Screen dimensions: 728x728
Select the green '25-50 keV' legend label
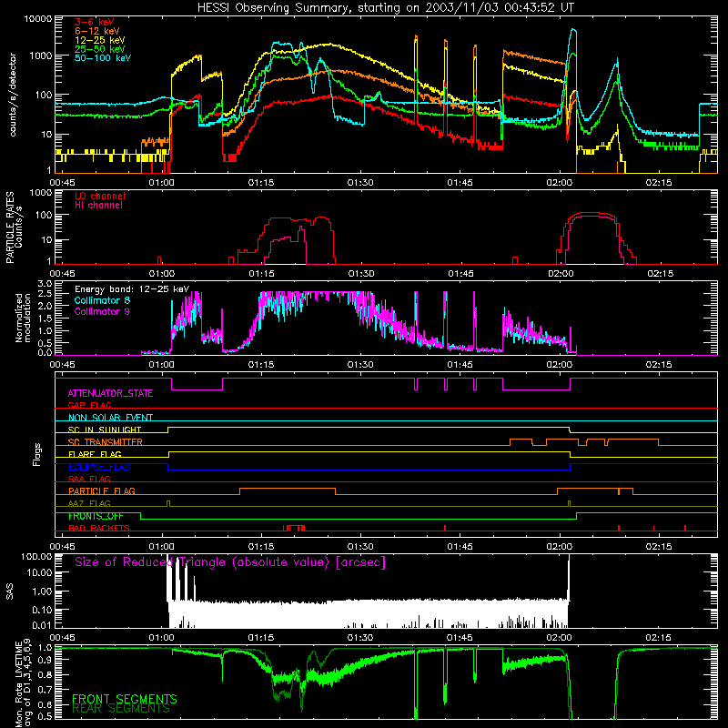click(x=100, y=49)
